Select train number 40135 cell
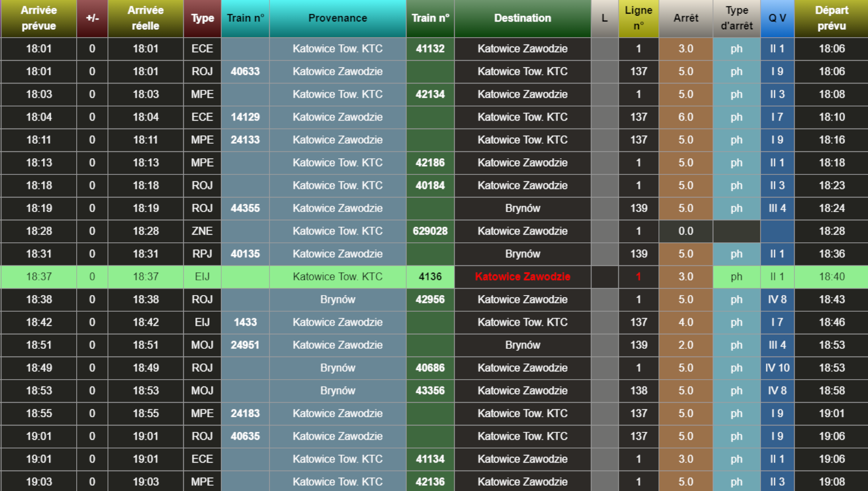Screen dimensions: 868x491 245,254
